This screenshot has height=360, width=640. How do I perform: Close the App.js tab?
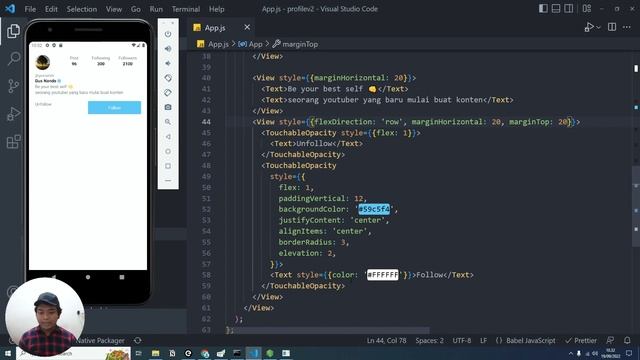click(247, 27)
